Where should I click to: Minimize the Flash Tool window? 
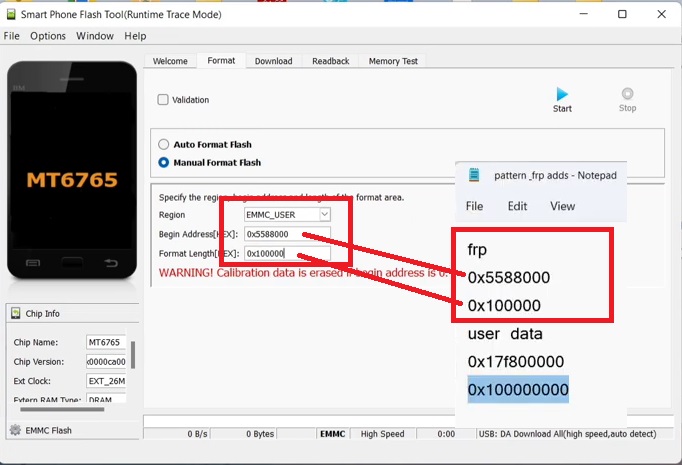(x=584, y=14)
